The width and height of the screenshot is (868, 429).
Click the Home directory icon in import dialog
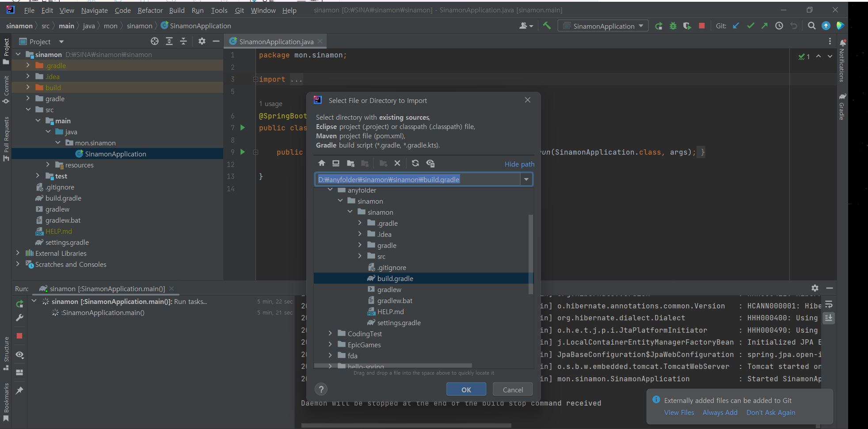[x=322, y=163]
